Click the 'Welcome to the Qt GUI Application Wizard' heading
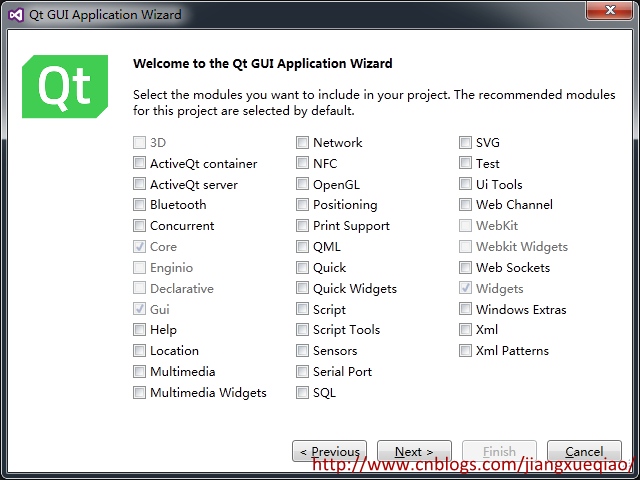The width and height of the screenshot is (640, 480). 262,64
